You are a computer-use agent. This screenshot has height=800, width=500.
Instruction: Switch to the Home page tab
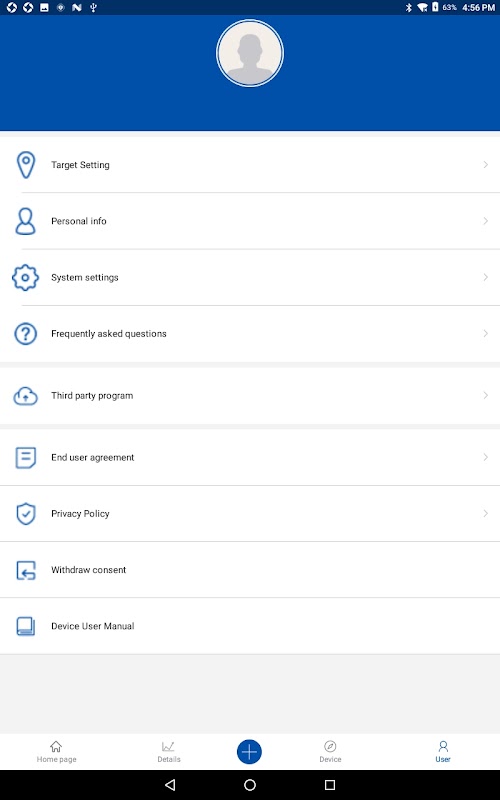click(x=56, y=752)
